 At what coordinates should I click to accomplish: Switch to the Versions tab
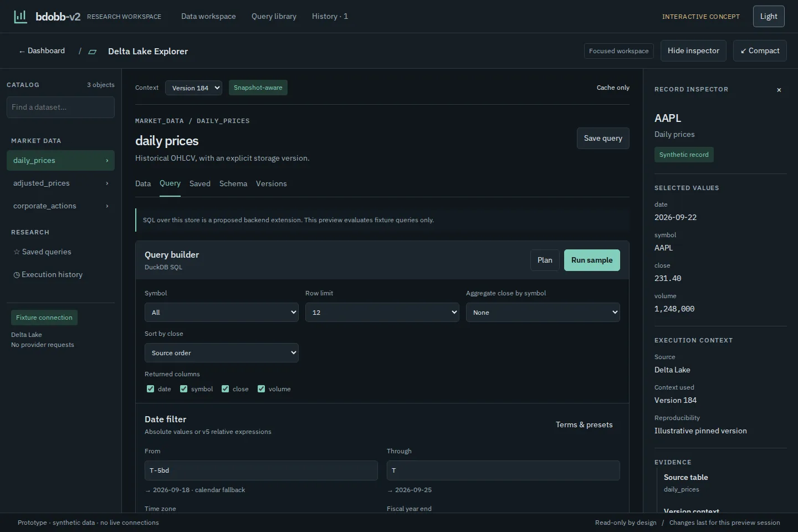[x=272, y=183]
